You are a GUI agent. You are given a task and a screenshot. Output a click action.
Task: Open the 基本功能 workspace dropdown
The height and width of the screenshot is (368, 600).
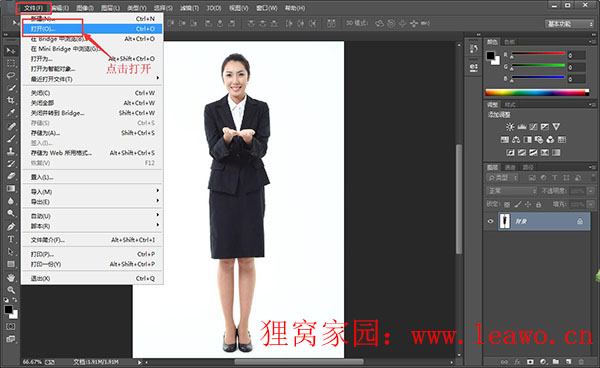point(569,24)
